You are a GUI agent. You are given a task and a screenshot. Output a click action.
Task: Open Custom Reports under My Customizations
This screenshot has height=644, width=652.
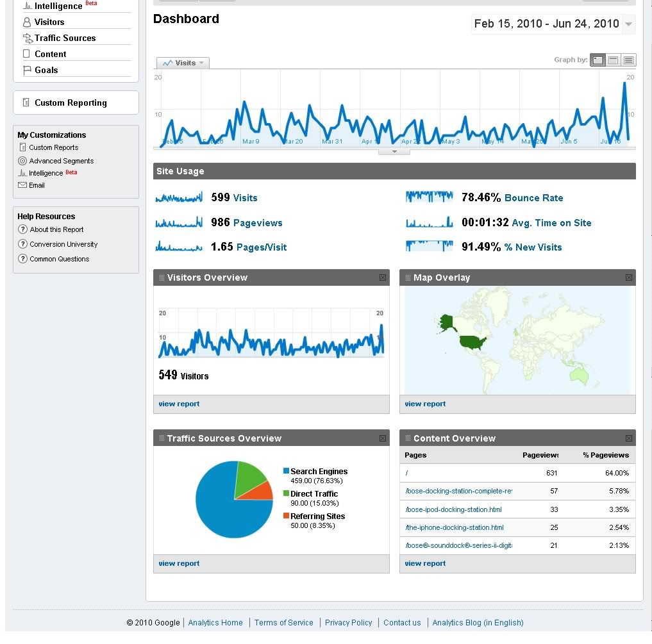point(54,147)
